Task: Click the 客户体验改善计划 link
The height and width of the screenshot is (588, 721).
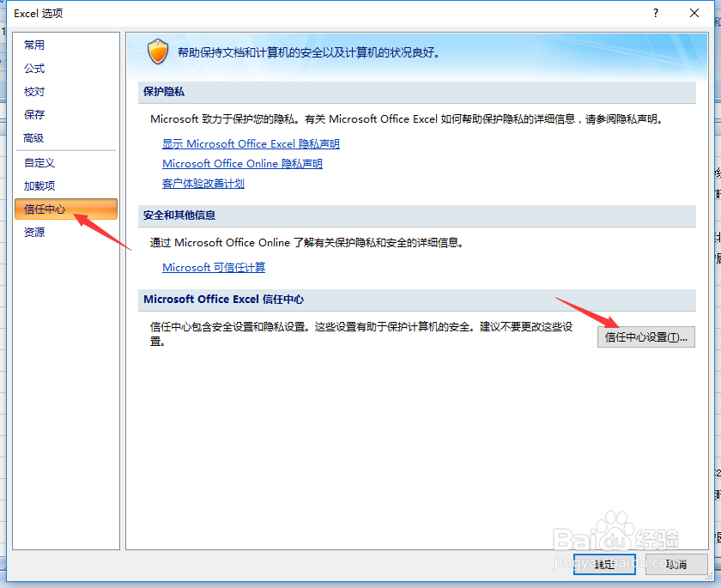Action: click(x=203, y=184)
